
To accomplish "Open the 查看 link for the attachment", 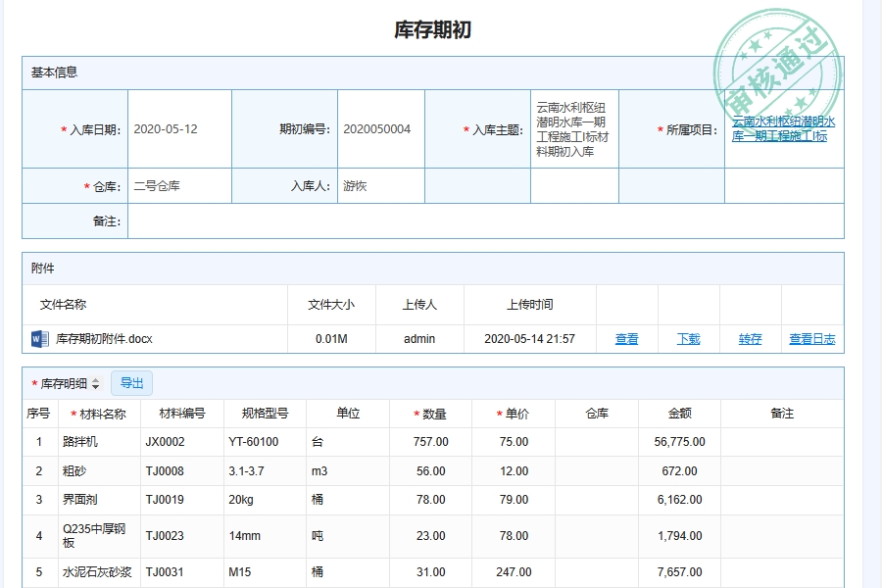I will click(x=626, y=339).
